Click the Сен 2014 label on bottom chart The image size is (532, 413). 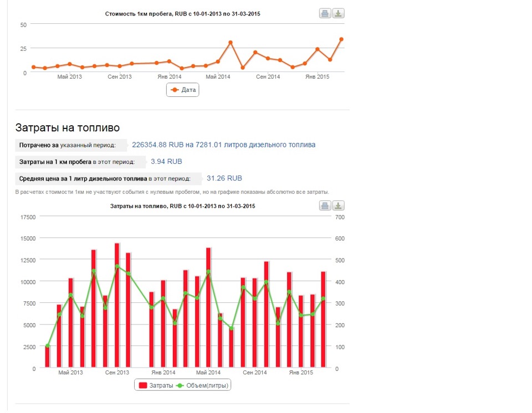tap(255, 373)
